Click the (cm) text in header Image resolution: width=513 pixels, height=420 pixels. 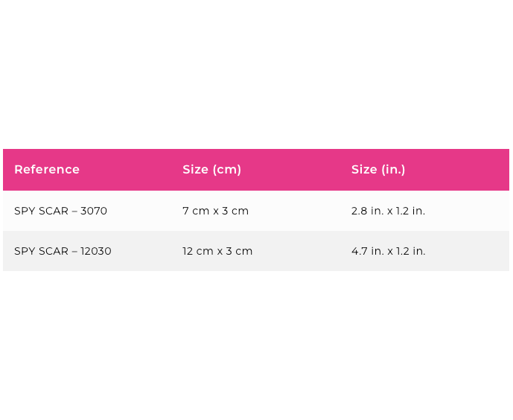(227, 170)
